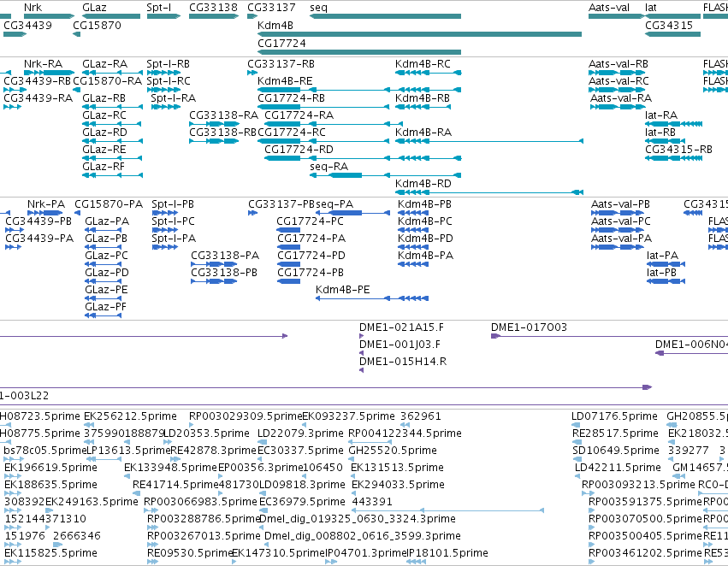The height and width of the screenshot is (566, 728).
Task: Click the Kdm4B-RD transcript label
Action: pyautogui.click(x=423, y=184)
